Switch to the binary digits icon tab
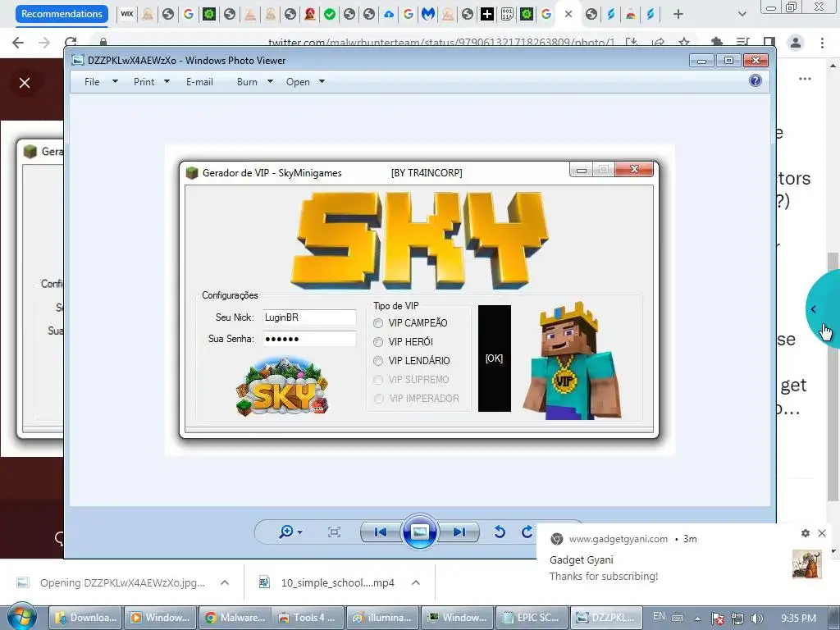The height and width of the screenshot is (630, 840). tap(507, 14)
